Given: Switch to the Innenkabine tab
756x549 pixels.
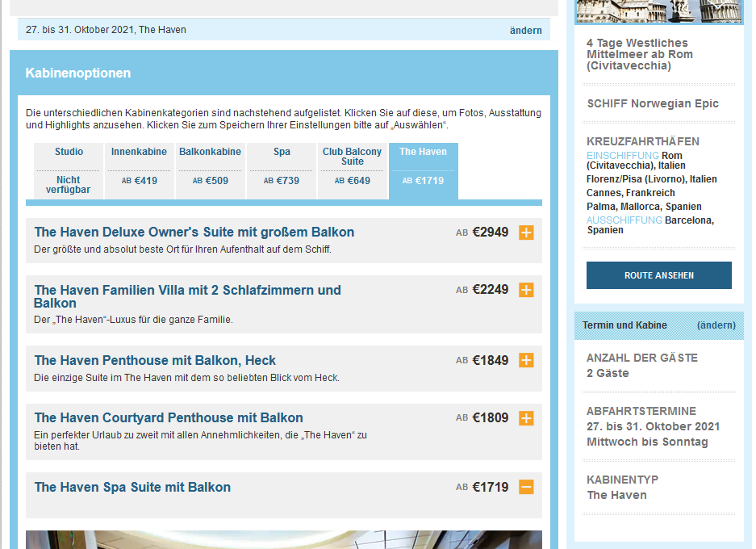Looking at the screenshot, I should [x=140, y=170].
